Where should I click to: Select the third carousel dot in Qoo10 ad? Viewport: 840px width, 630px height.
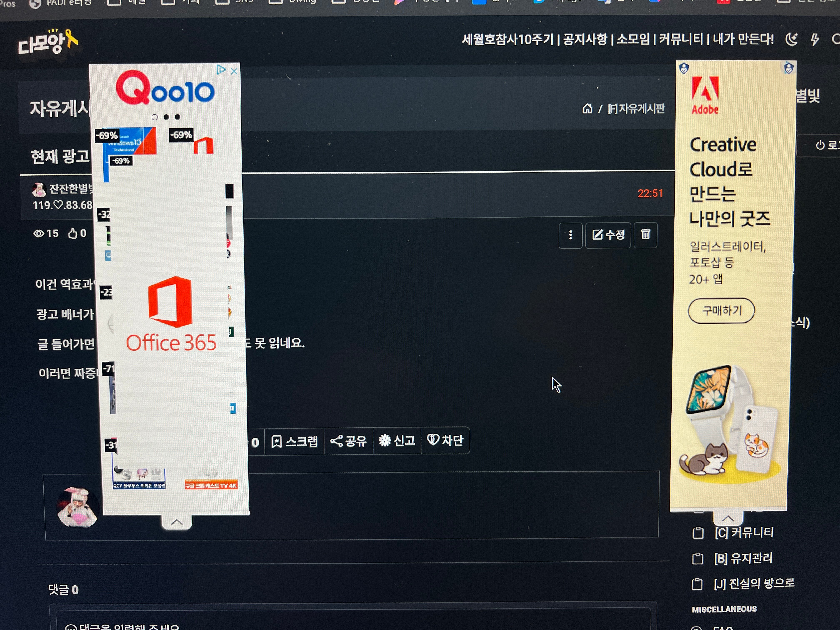point(177,117)
